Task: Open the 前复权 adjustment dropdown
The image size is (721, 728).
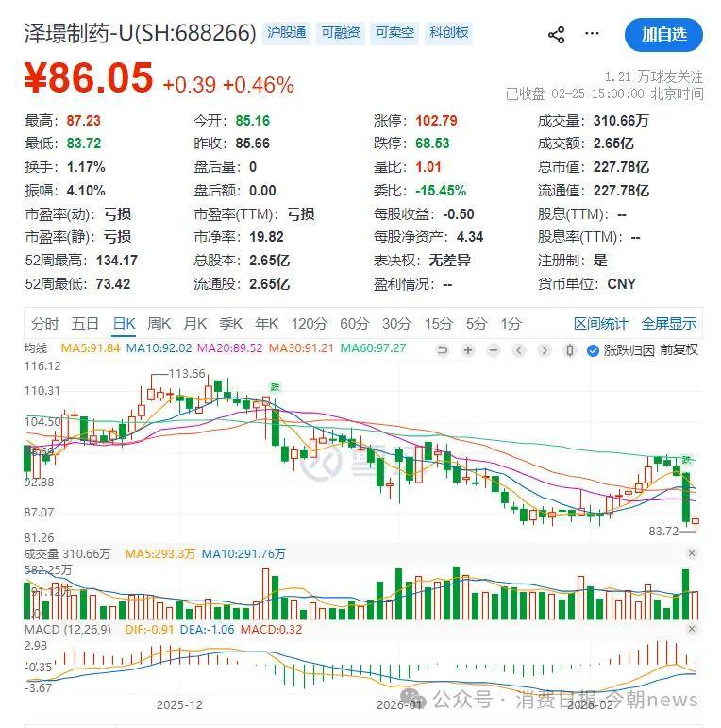Action: (x=679, y=349)
